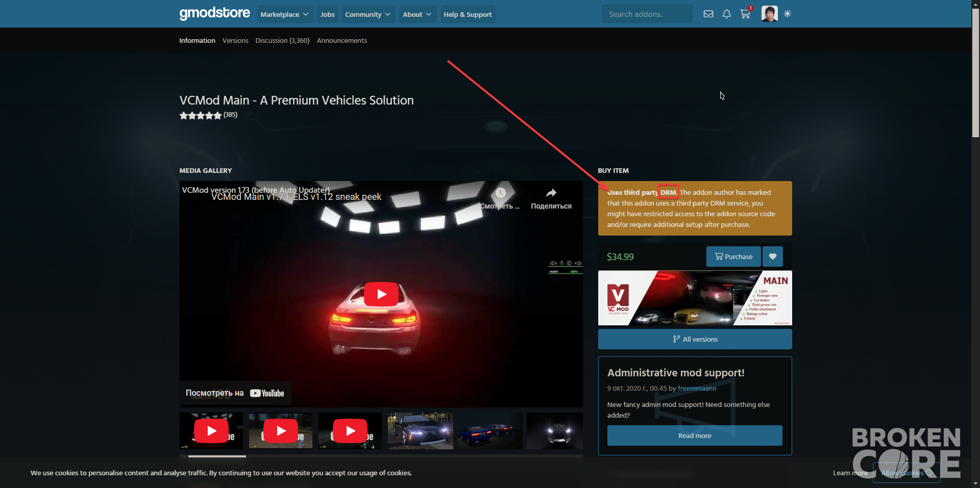
Task: Click Learn more about cookies
Action: pyautogui.click(x=850, y=473)
